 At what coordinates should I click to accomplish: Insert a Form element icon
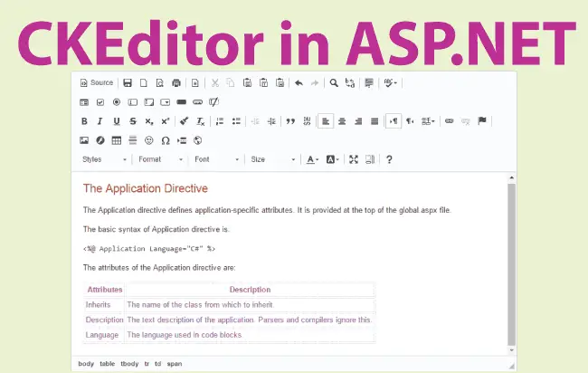tap(84, 102)
